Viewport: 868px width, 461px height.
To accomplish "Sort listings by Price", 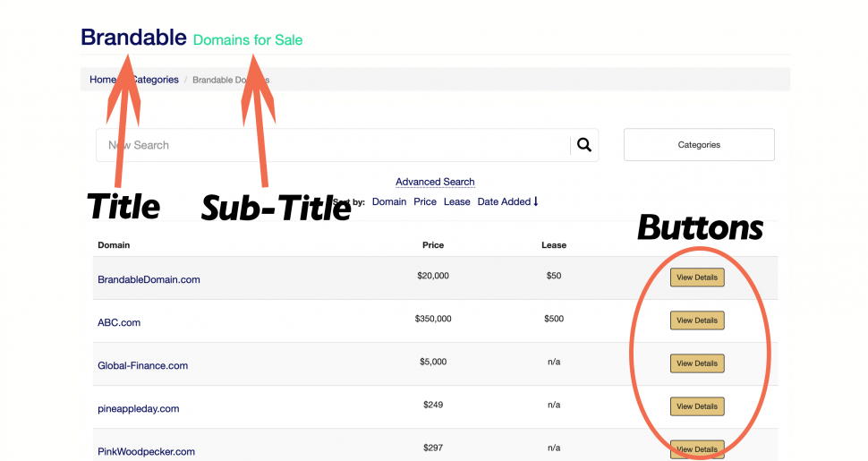I will pos(425,201).
